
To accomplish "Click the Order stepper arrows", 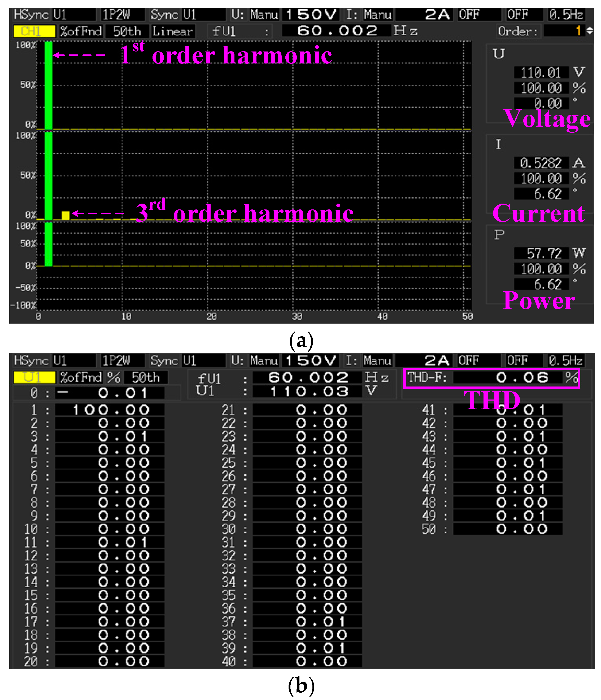I will (590, 31).
